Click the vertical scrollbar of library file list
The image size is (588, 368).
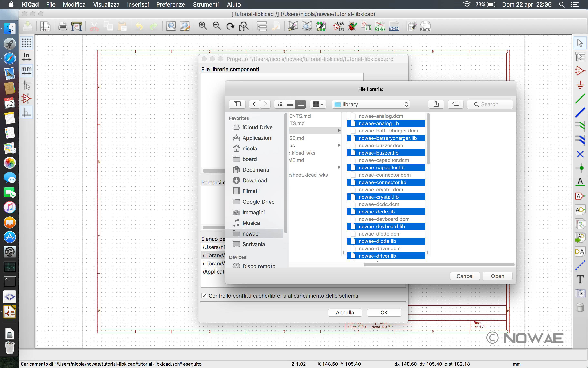428,138
